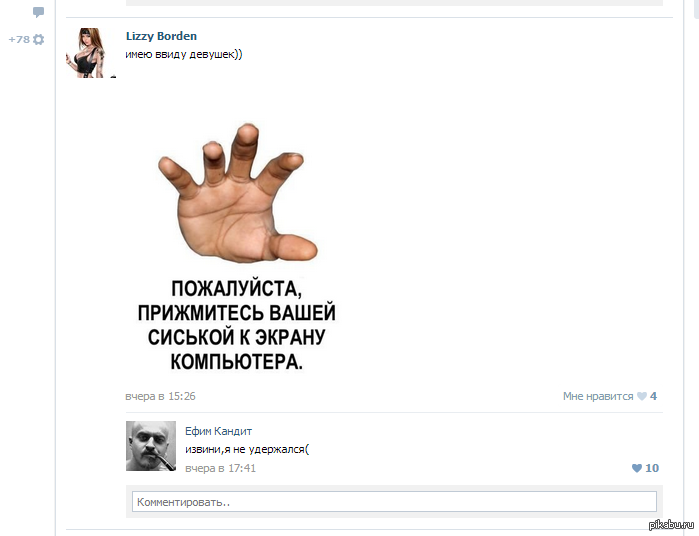Click the speech bubble comments icon
Screen dimensions: 699x536
coord(38,12)
